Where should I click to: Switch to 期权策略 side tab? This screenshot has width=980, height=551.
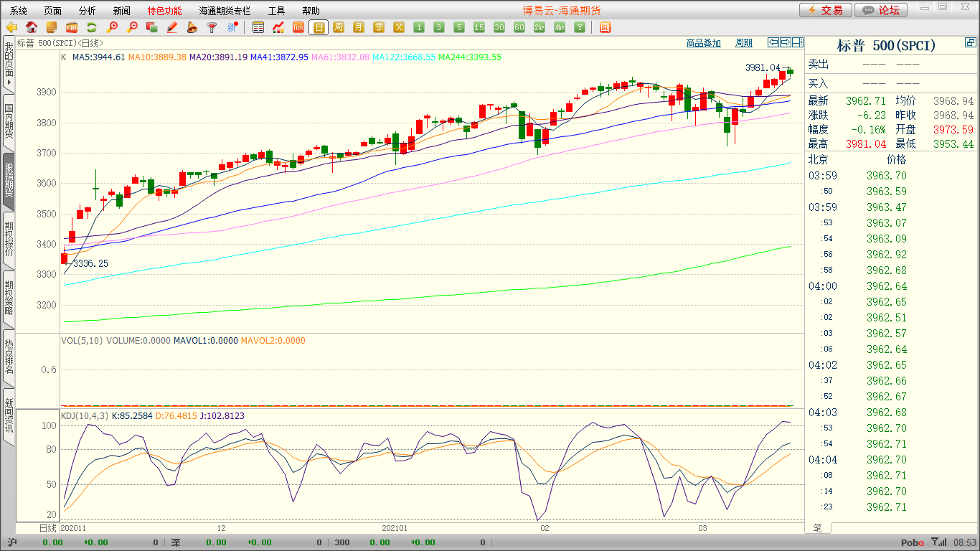click(9, 298)
